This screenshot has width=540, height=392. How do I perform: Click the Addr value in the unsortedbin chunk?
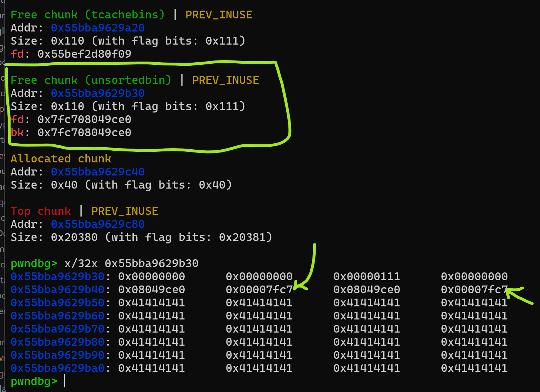[98, 93]
